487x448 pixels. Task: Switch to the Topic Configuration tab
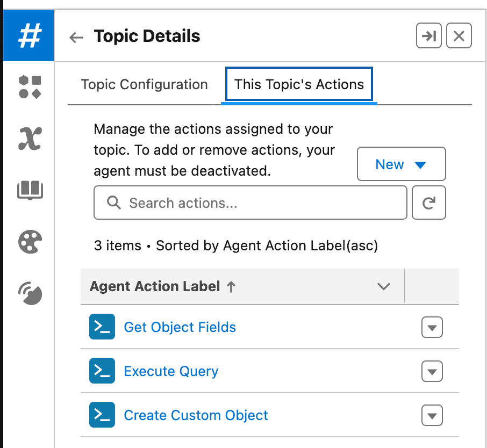pyautogui.click(x=144, y=84)
